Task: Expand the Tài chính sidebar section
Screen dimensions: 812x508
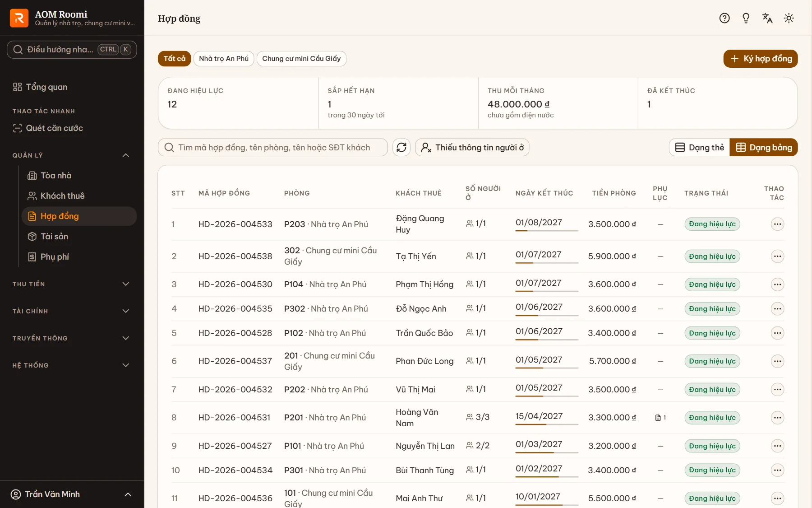Action: point(71,311)
